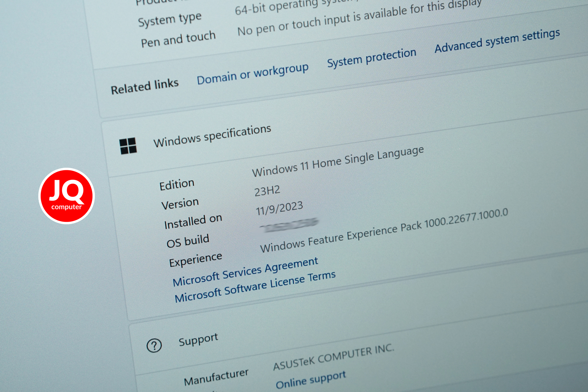This screenshot has height=392, width=588.
Task: Select the Windows 11 Home Single Language text
Action: pyautogui.click(x=338, y=162)
